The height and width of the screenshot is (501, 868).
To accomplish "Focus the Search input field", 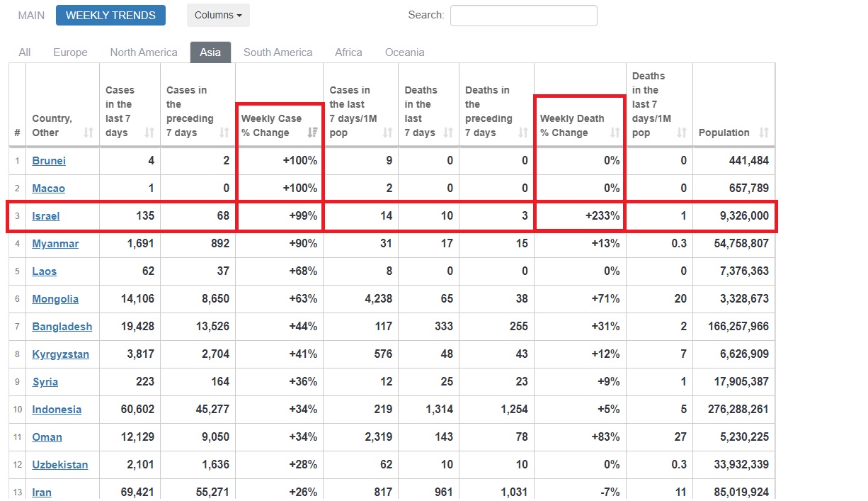I will coord(524,15).
